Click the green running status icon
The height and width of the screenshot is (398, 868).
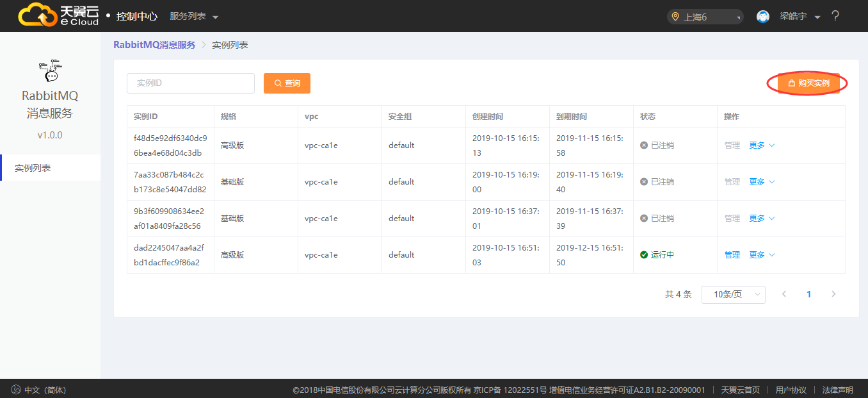click(x=644, y=255)
